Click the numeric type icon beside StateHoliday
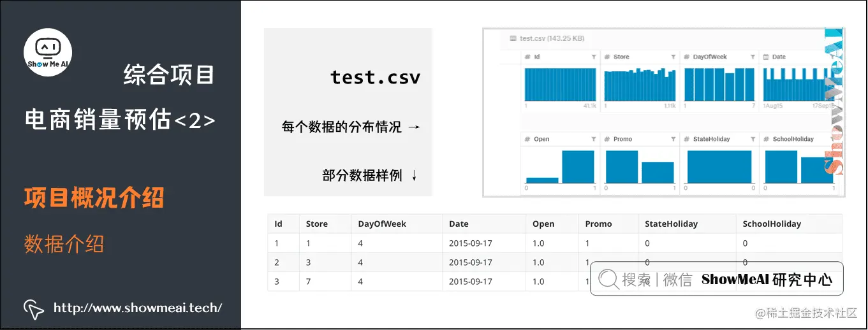868x330 pixels. click(x=687, y=140)
